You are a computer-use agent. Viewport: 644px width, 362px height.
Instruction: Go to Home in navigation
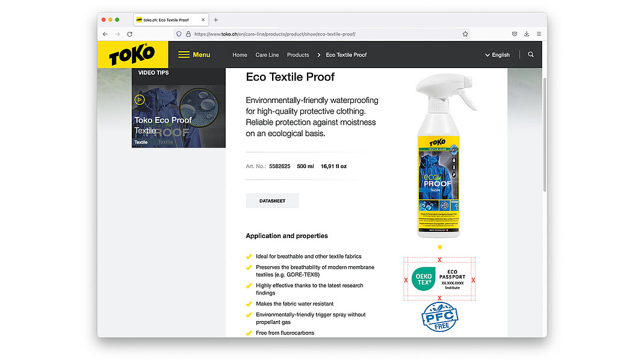pos(240,55)
